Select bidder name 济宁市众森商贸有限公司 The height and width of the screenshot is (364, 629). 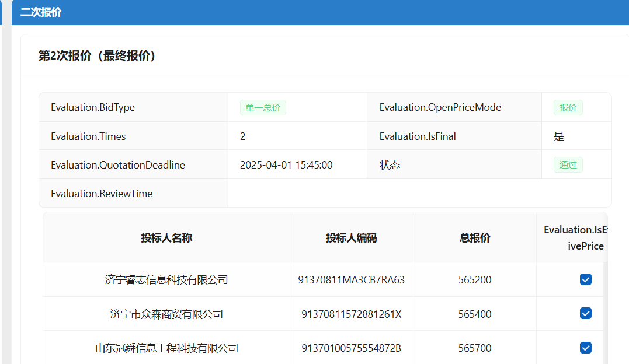click(166, 314)
